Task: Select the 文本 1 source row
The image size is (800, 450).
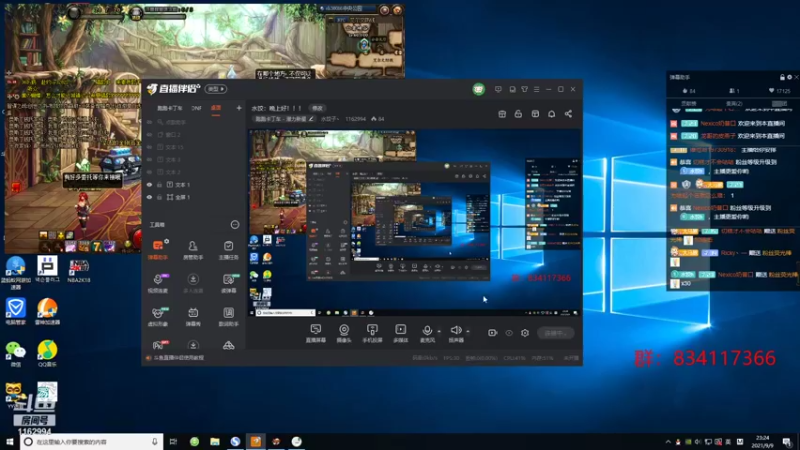Action: (x=193, y=185)
